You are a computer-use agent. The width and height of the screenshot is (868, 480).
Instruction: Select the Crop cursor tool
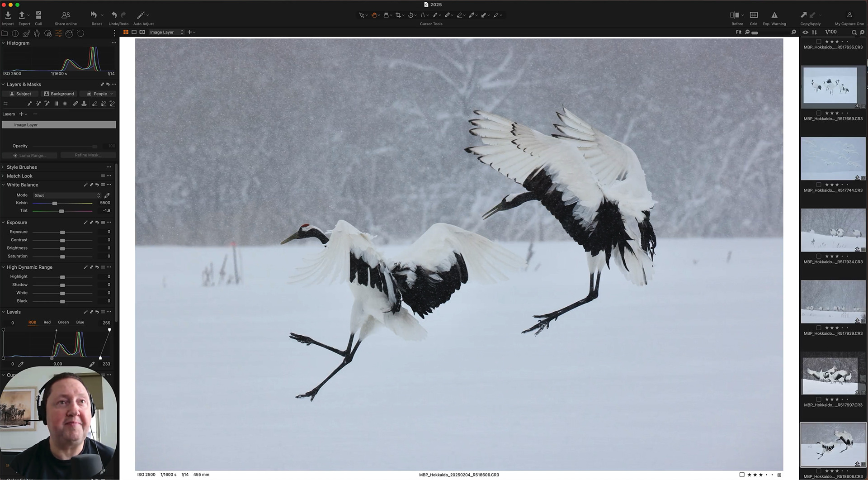[398, 15]
